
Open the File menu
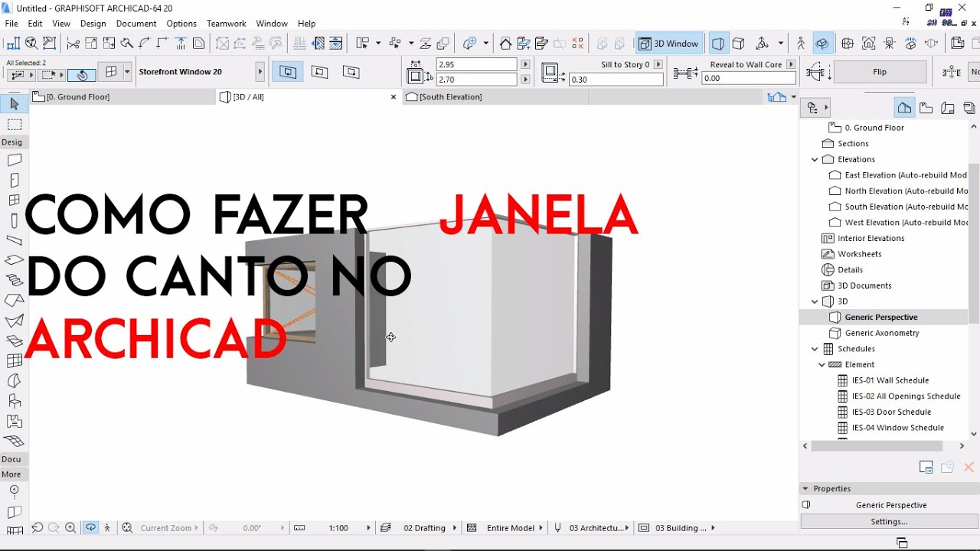pos(11,24)
